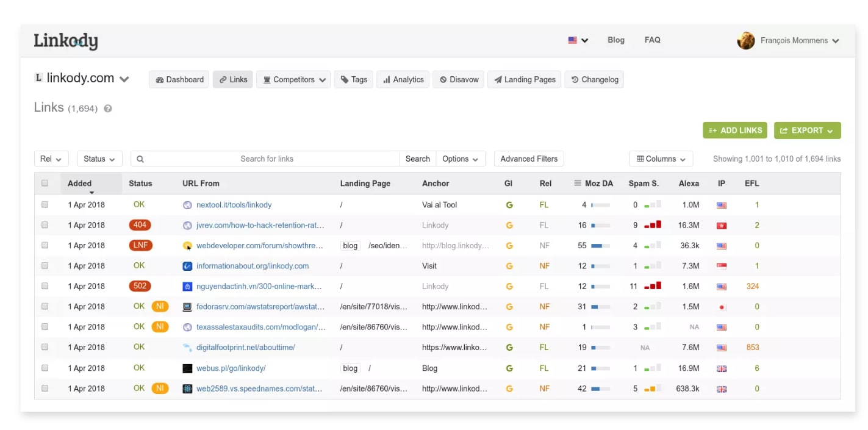Viewport: 868px width, 430px height.
Task: Open the Rel filter dropdown
Action: [x=51, y=159]
